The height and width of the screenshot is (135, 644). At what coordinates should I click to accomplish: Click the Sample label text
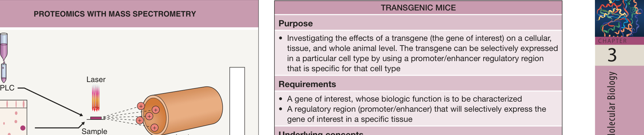94,131
